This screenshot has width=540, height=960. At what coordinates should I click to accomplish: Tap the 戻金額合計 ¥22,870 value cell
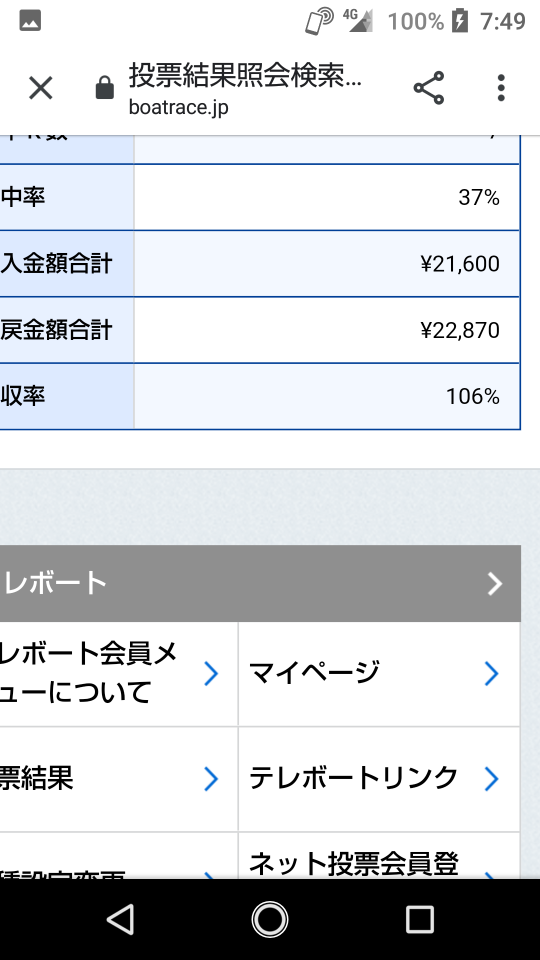(x=327, y=330)
